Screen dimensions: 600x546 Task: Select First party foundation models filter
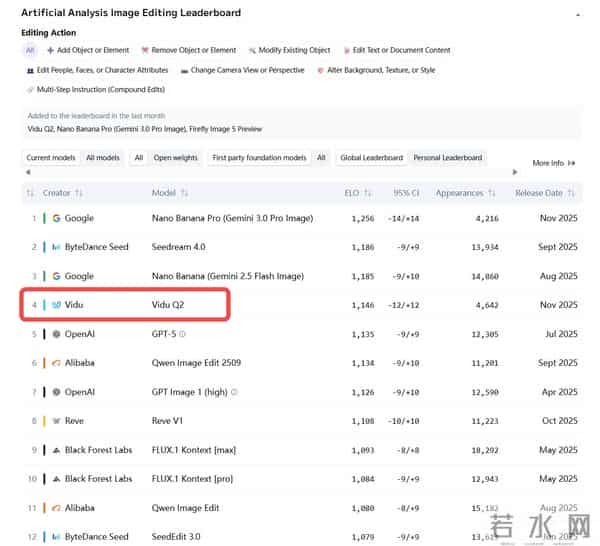coord(260,158)
